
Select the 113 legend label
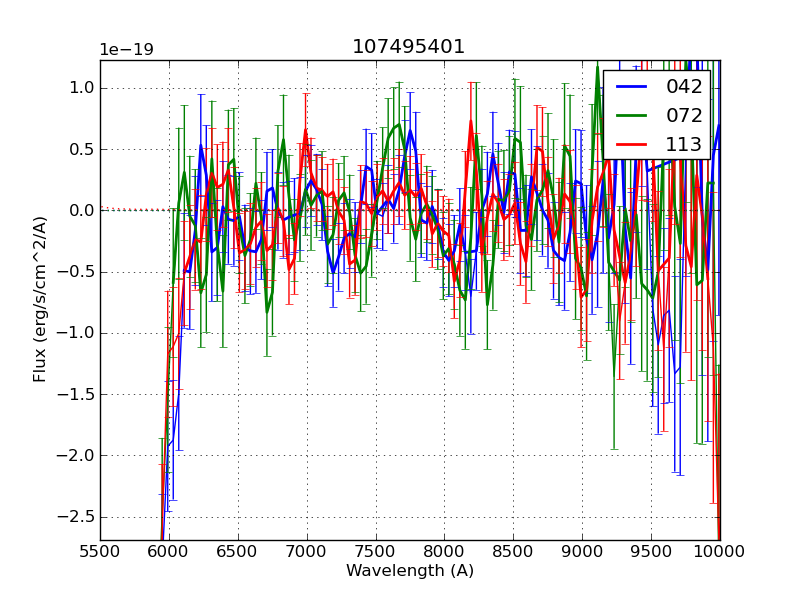click(x=683, y=144)
